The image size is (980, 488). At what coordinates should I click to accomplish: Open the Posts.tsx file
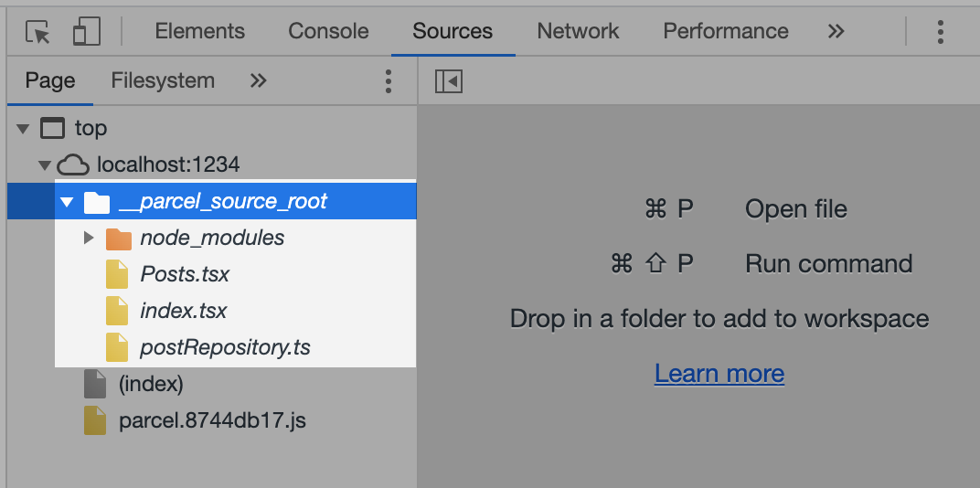coord(185,275)
